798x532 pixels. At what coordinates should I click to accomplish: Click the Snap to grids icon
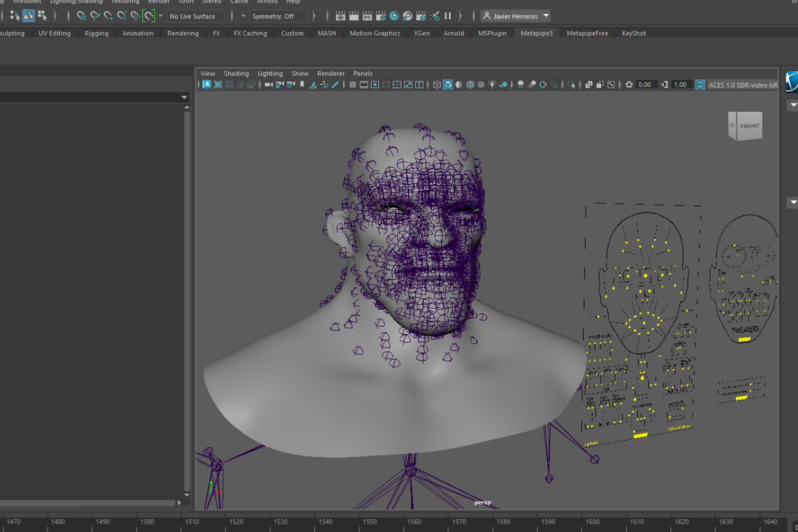81,16
